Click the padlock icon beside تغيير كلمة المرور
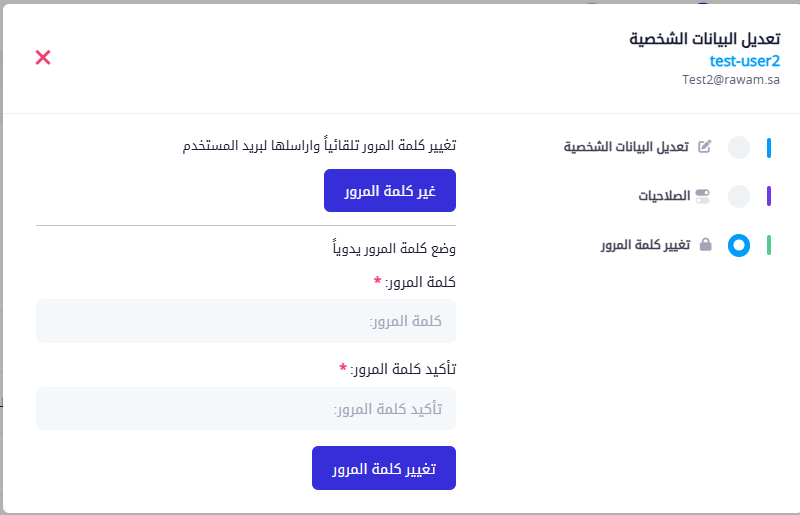This screenshot has height=515, width=800. (705, 245)
